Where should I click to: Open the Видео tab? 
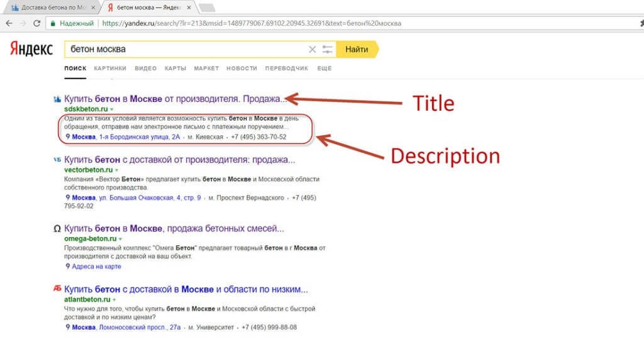click(146, 69)
